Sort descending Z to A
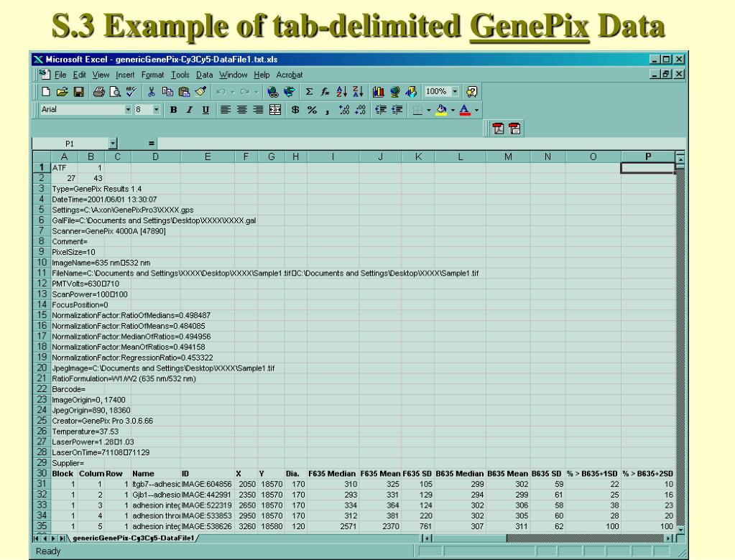The image size is (735, 560). [x=358, y=92]
